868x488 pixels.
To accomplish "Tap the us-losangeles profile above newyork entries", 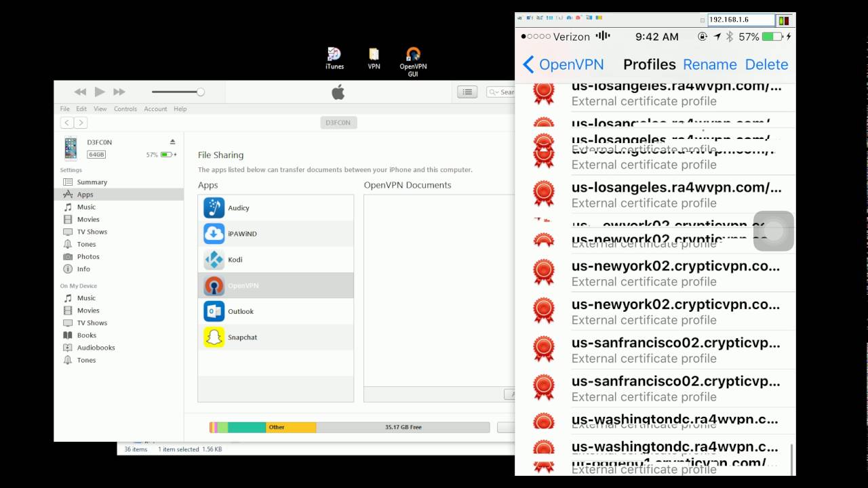I will [655, 195].
